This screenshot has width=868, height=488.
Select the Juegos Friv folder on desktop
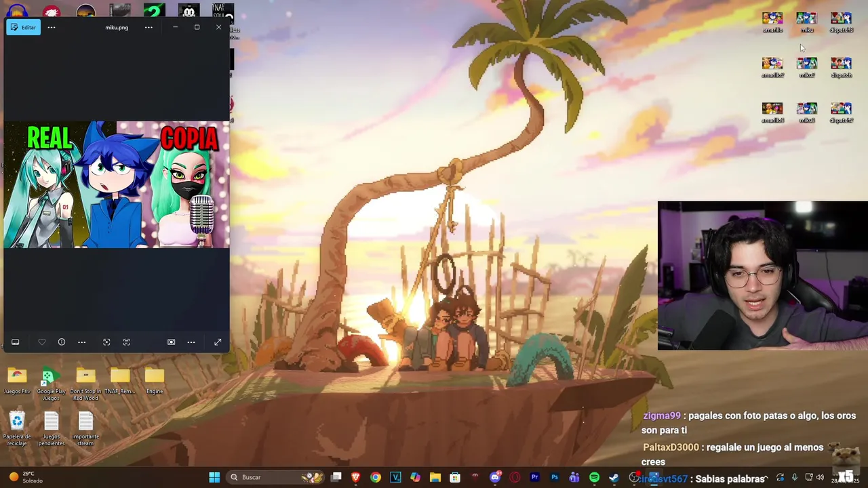tap(17, 381)
